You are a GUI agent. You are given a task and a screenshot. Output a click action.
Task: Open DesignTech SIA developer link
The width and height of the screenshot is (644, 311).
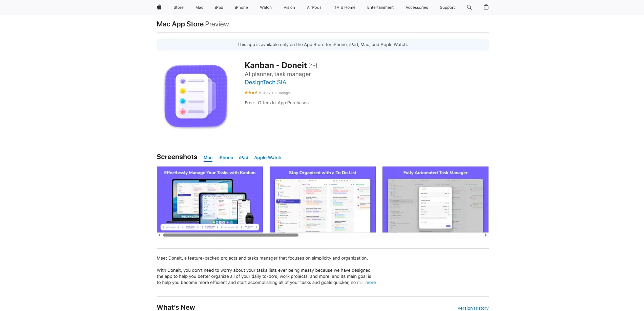(265, 82)
